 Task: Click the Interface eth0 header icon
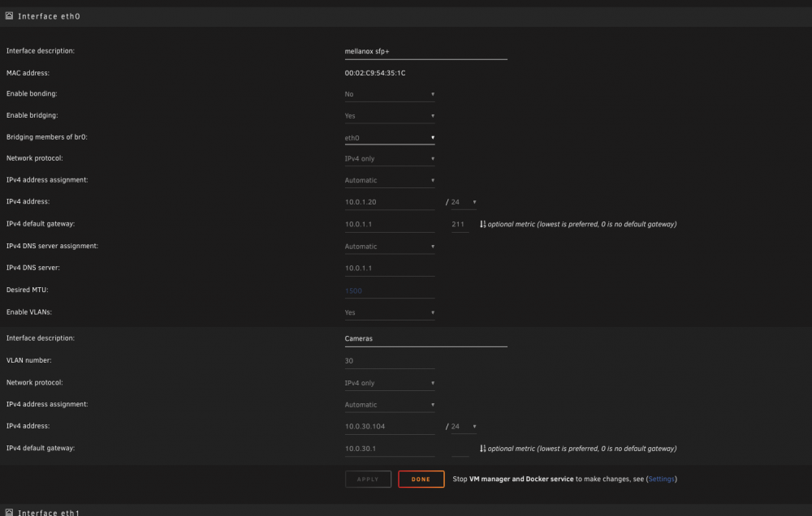9,16
